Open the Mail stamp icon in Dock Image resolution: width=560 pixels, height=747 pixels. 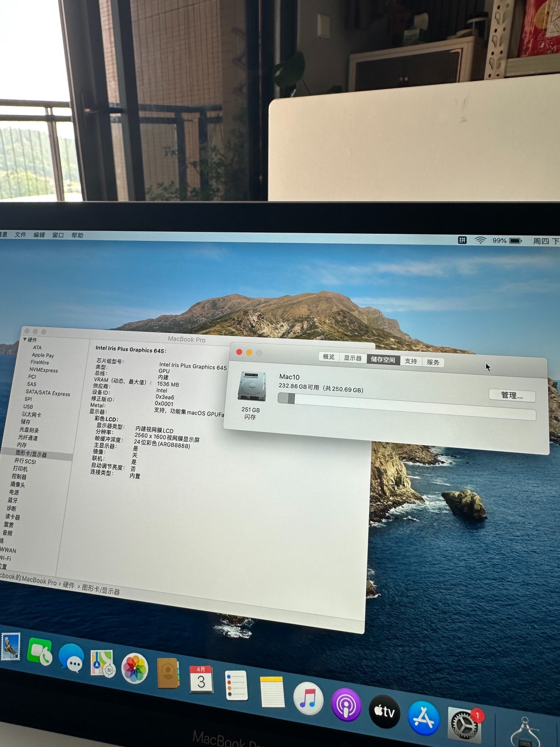pos(10,647)
